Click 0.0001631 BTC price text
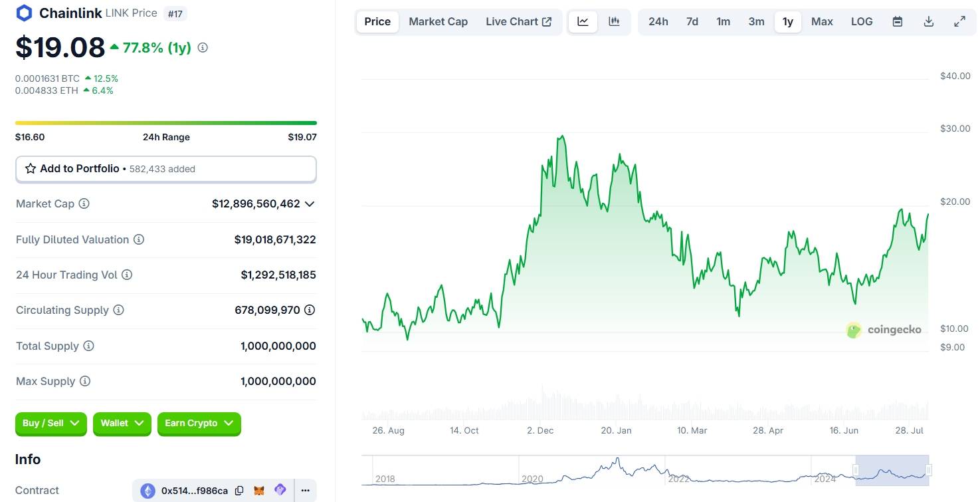 [47, 78]
